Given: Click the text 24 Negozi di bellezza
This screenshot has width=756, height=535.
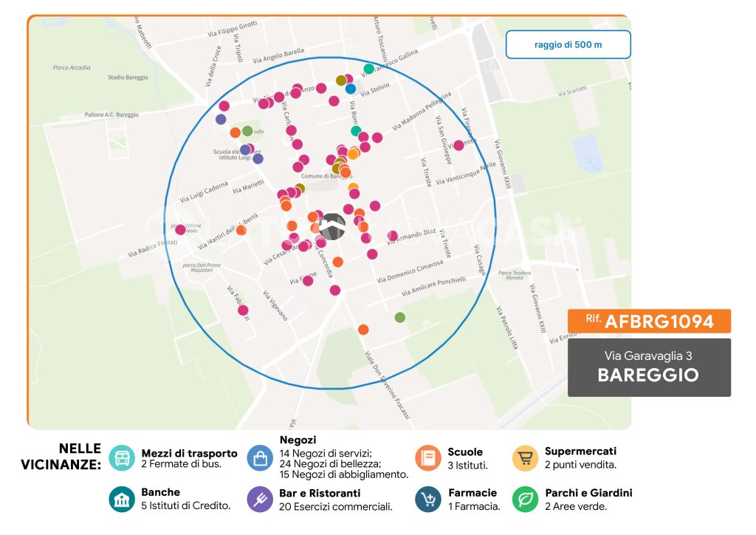Looking at the screenshot, I should (x=330, y=463).
